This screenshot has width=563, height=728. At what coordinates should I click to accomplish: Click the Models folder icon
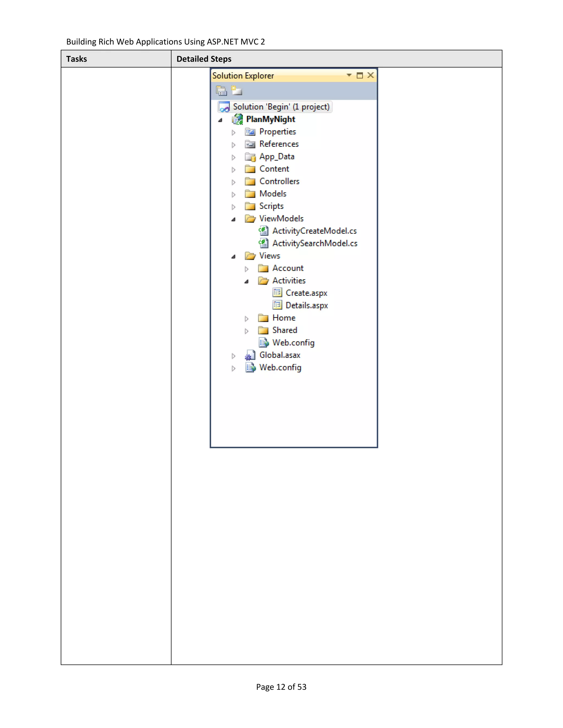[x=250, y=194]
